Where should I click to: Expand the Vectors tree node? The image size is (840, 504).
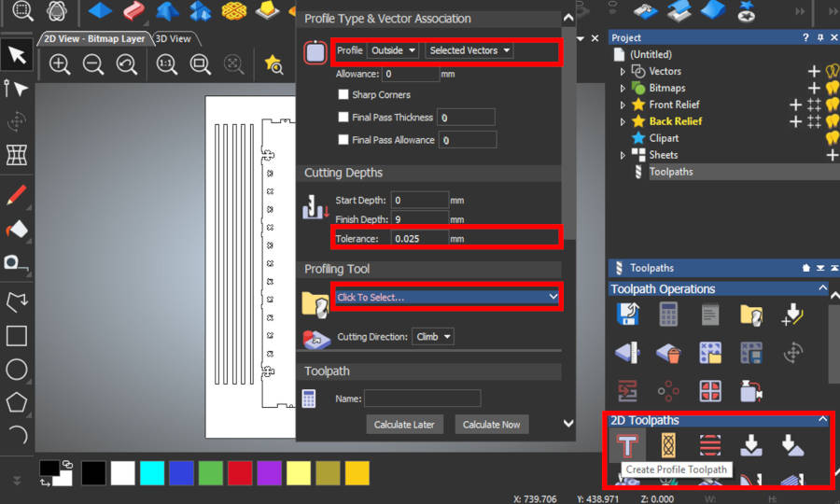coord(623,71)
